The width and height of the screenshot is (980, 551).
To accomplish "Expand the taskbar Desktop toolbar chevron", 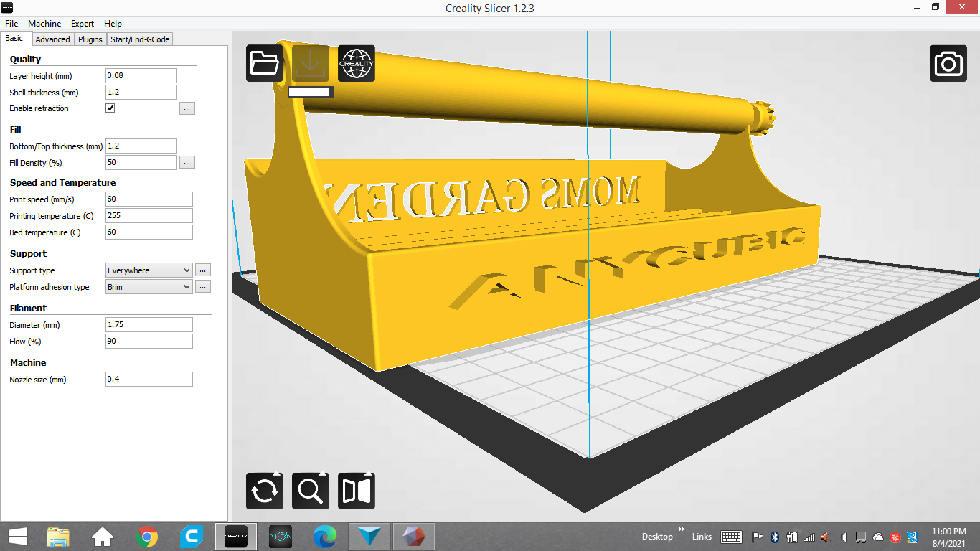I will [682, 529].
